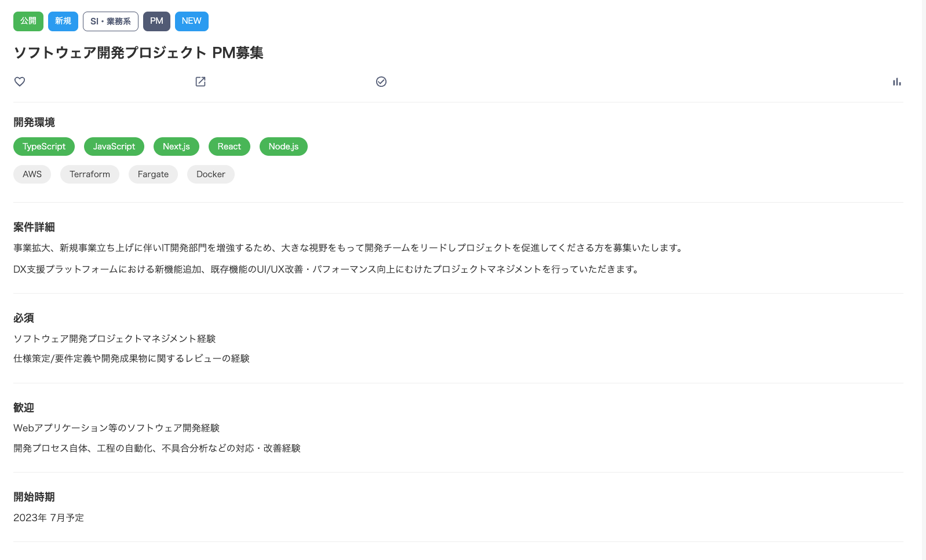Viewport: 926px width, 560px height.
Task: Click the PM role badge
Action: 156,21
